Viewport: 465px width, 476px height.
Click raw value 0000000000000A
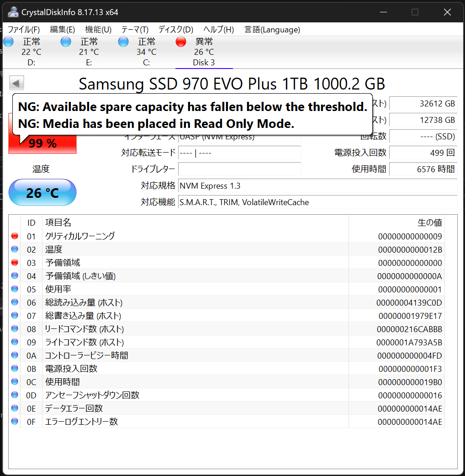click(x=410, y=276)
